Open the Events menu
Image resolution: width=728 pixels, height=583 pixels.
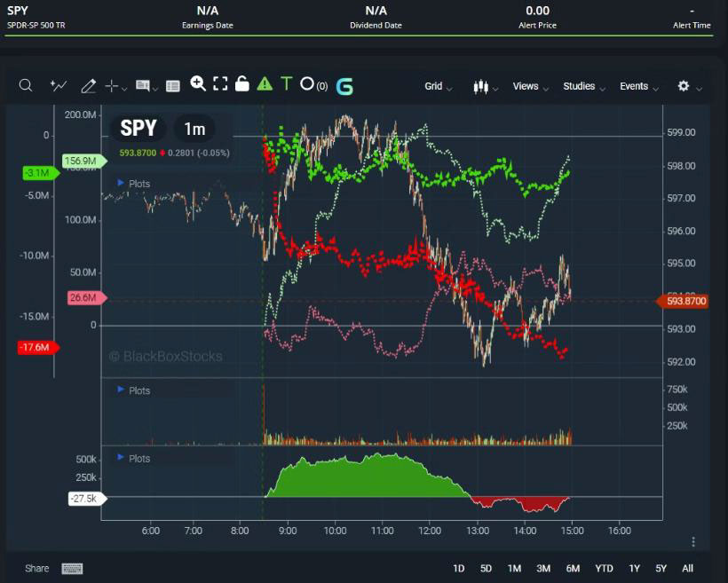tap(639, 86)
